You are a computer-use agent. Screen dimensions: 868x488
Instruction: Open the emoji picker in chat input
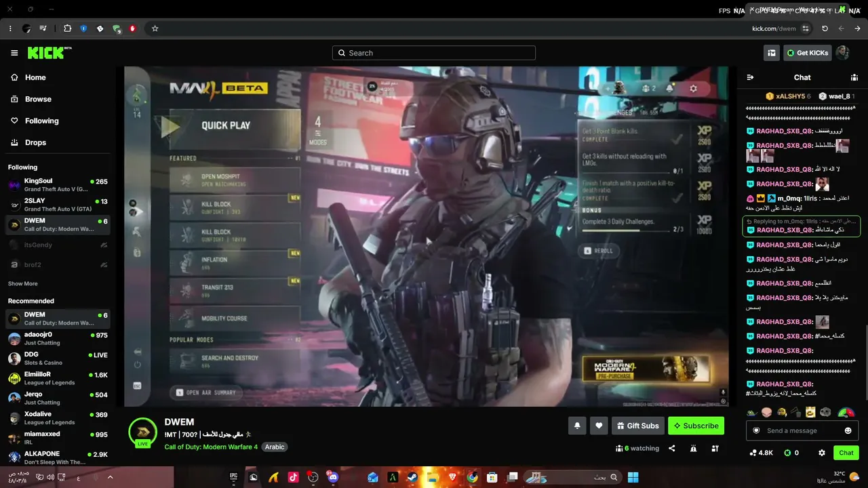tap(848, 430)
